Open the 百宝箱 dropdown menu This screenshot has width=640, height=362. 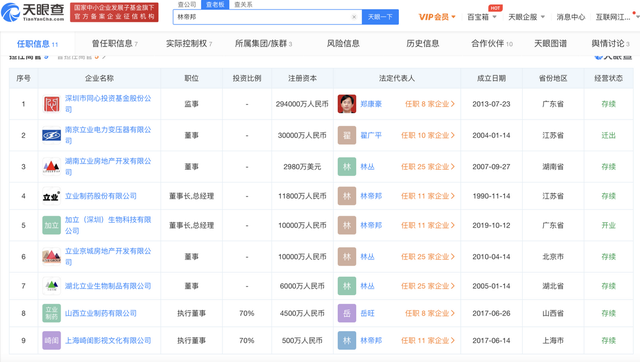pos(482,17)
